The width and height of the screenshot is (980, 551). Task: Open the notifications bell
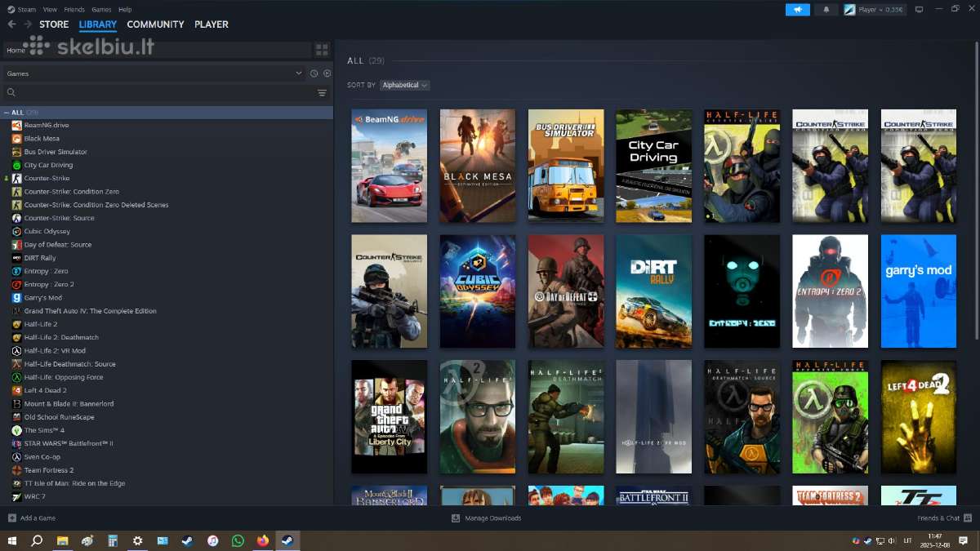coord(826,10)
